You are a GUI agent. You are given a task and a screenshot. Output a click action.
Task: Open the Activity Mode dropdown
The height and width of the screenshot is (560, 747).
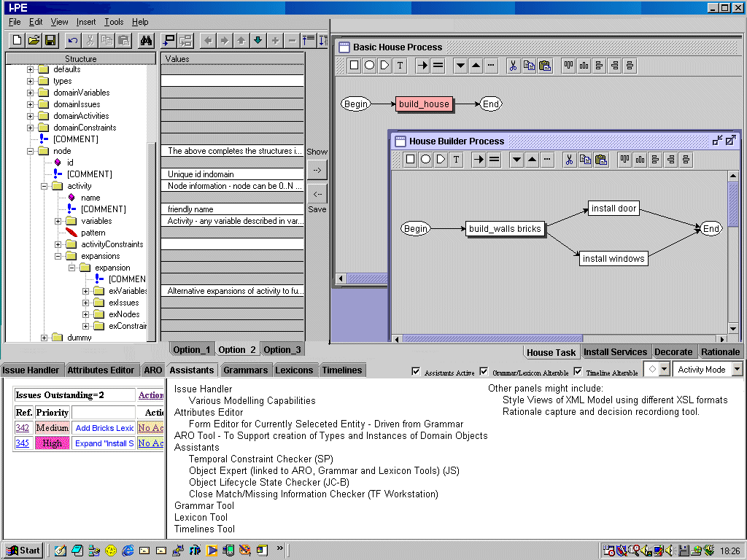click(737, 370)
